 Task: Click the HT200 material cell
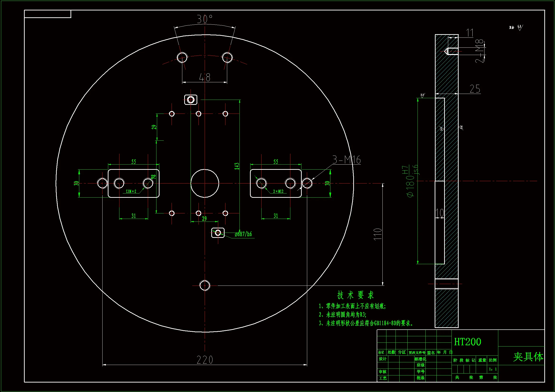pos(467,342)
